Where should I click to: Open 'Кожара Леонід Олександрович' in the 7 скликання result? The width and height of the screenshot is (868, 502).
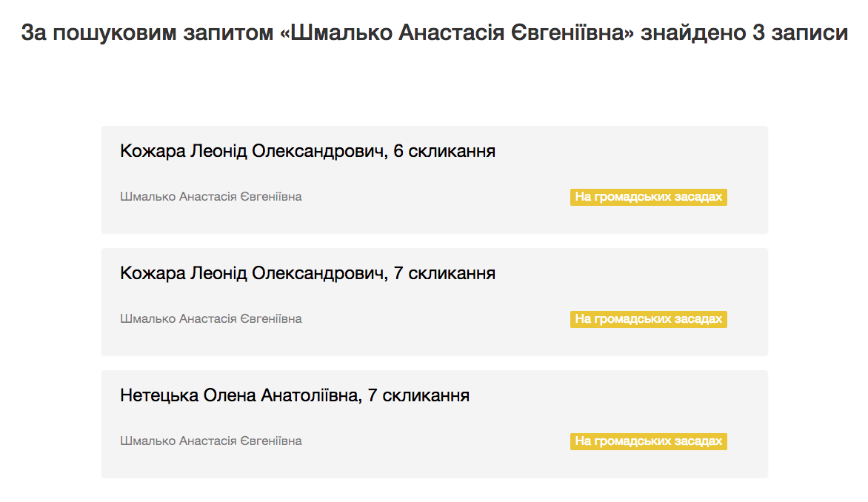252,274
